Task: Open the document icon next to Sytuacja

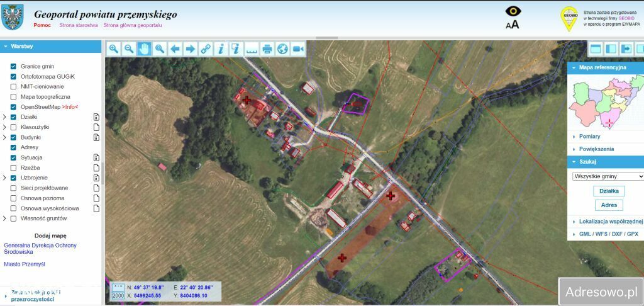Action: pos(96,157)
